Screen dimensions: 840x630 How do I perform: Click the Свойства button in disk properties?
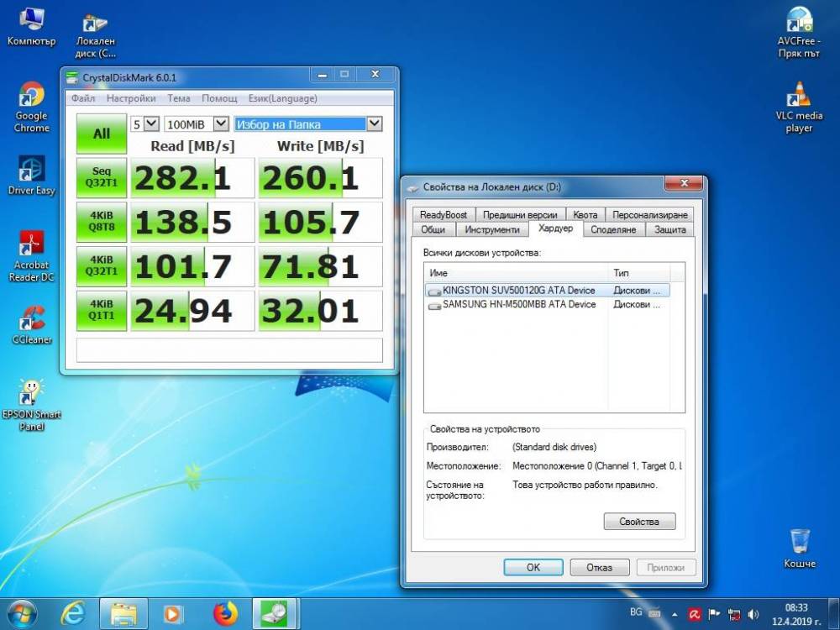[639, 522]
